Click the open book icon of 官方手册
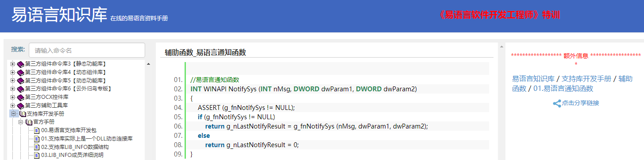Image resolution: width=644 pixels, height=160 pixels. coord(29,122)
